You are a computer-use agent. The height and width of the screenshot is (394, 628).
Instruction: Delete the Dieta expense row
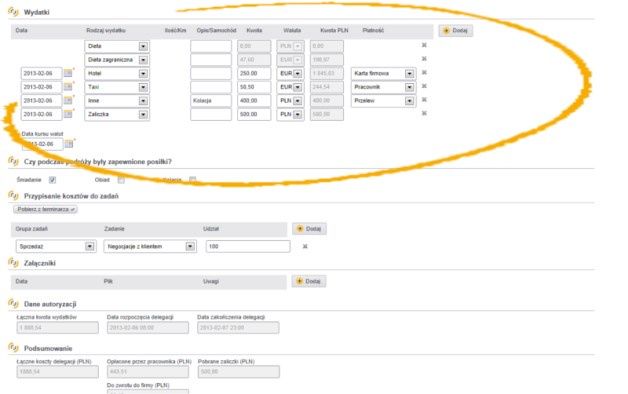[x=424, y=45]
